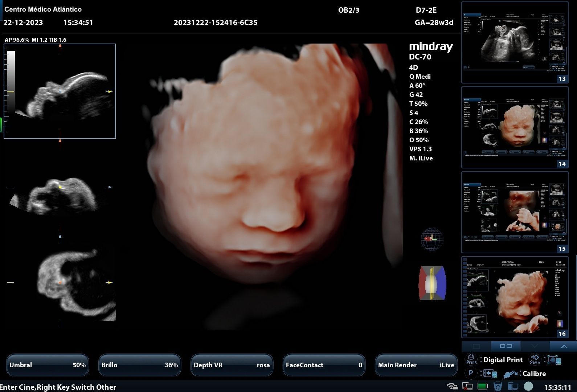Switch thumbnail panel to single view layout
Screen dimensions: 577x392
point(476,346)
